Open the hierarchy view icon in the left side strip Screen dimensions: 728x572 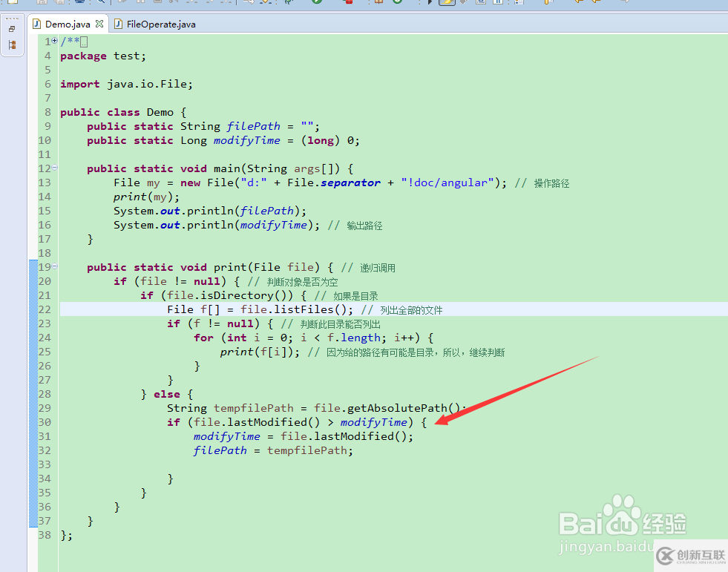tap(12, 45)
